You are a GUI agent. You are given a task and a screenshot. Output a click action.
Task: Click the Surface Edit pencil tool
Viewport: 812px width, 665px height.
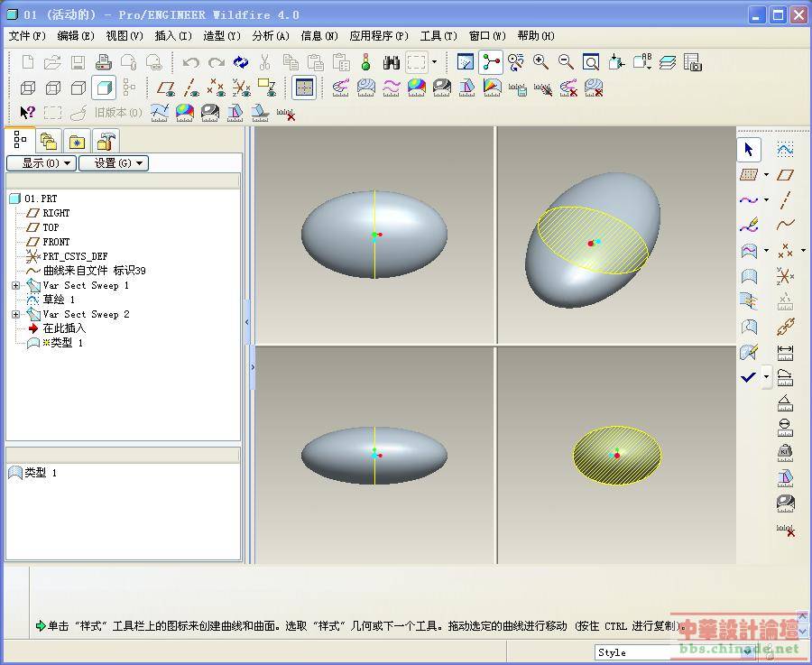748,352
